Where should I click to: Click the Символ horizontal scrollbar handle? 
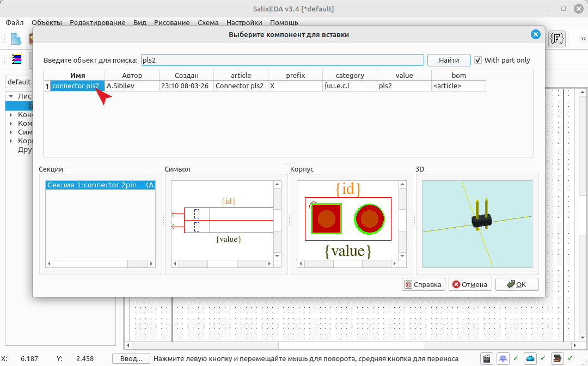222,264
